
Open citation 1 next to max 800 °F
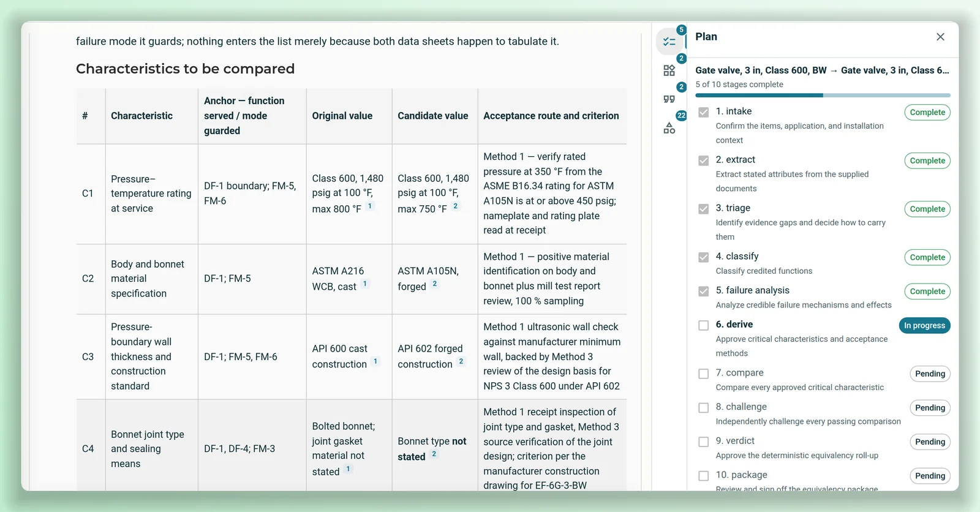370,206
